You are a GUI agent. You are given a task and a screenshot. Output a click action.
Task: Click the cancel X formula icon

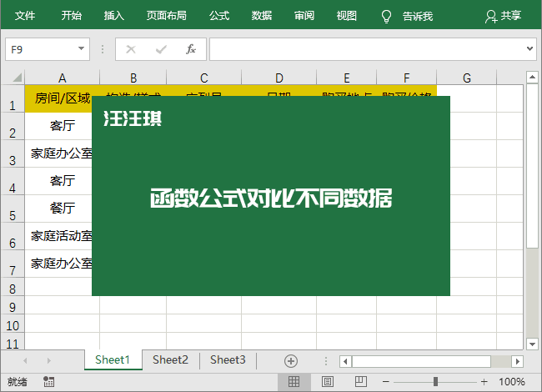pyautogui.click(x=131, y=49)
